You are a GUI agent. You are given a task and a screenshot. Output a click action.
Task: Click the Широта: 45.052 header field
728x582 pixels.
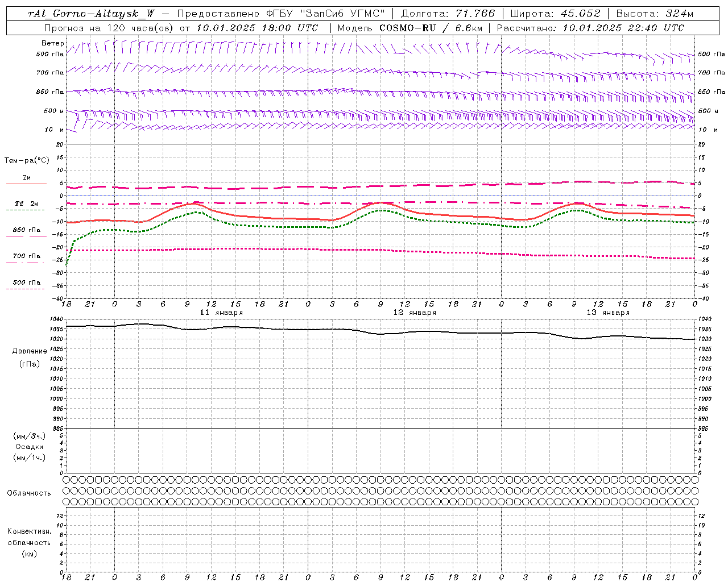[555, 14]
